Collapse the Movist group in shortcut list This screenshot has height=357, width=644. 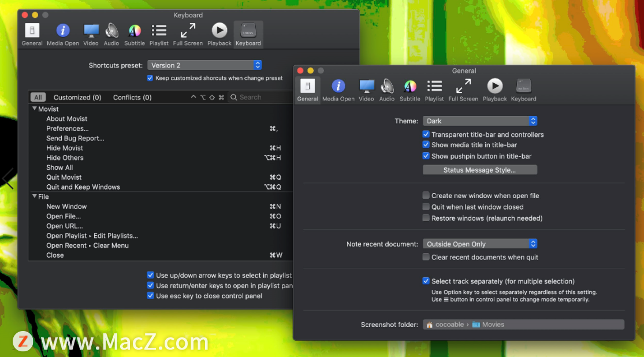(x=35, y=109)
